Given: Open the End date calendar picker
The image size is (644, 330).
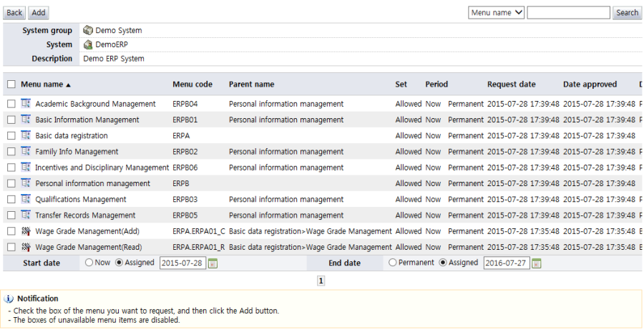Looking at the screenshot, I should point(537,263).
